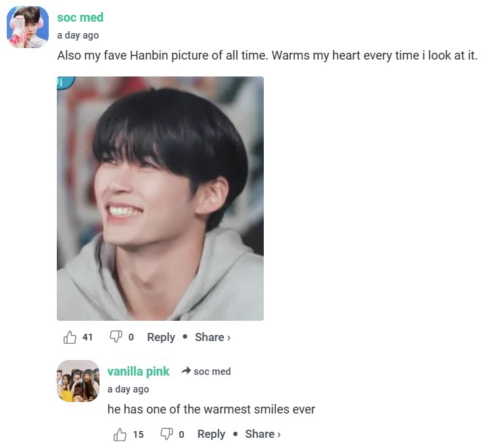Viewport: 489px width, 448px height.
Task: View the attached Hanbin picture
Action: (160, 198)
